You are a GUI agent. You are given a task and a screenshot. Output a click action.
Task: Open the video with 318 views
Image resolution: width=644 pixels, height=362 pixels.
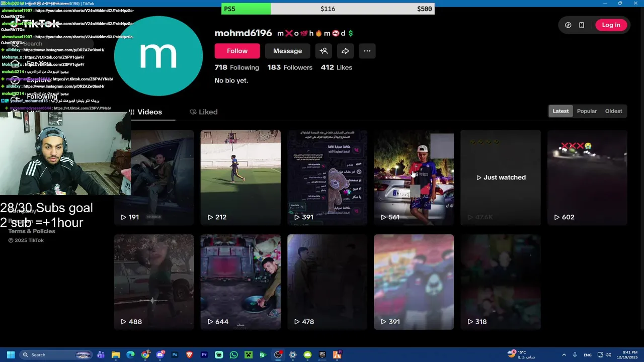(501, 282)
